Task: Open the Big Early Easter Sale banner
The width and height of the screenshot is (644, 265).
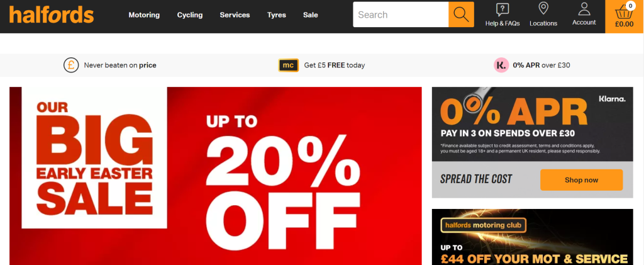Action: tap(215, 176)
